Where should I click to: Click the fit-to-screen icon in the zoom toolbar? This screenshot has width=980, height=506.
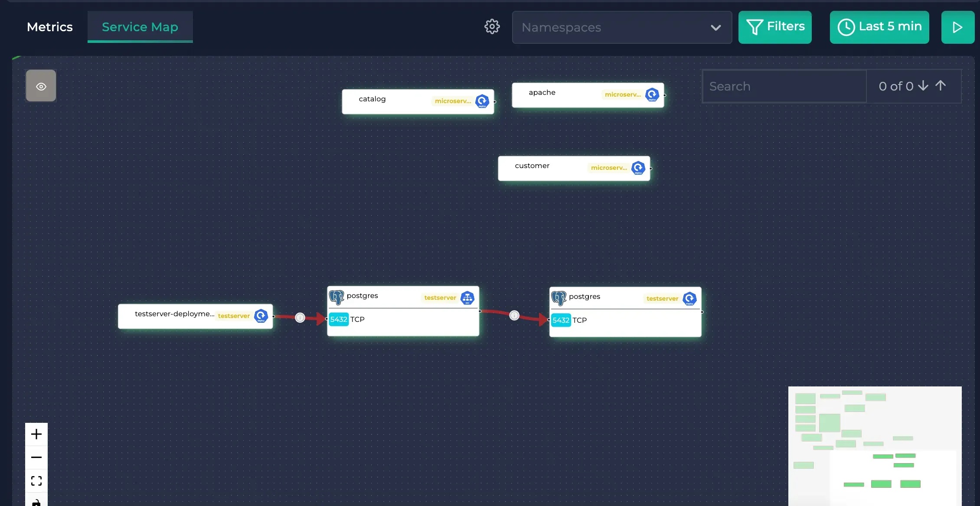click(x=36, y=481)
